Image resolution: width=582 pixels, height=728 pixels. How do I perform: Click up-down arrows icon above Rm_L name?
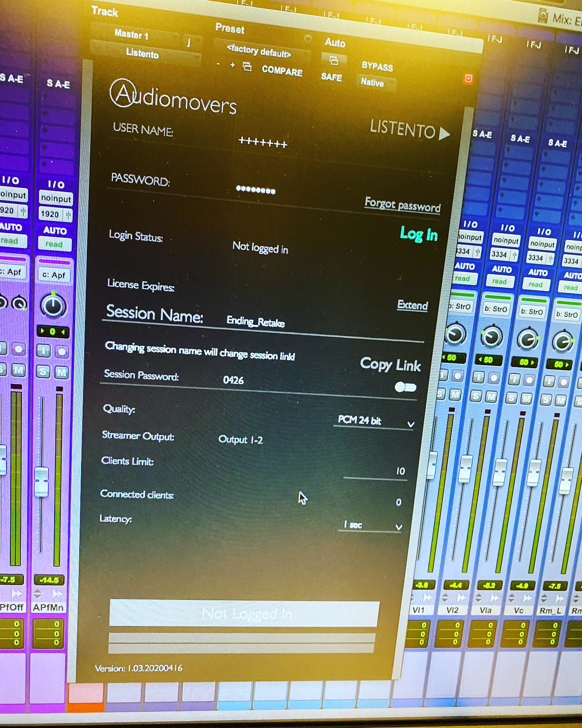(544, 599)
